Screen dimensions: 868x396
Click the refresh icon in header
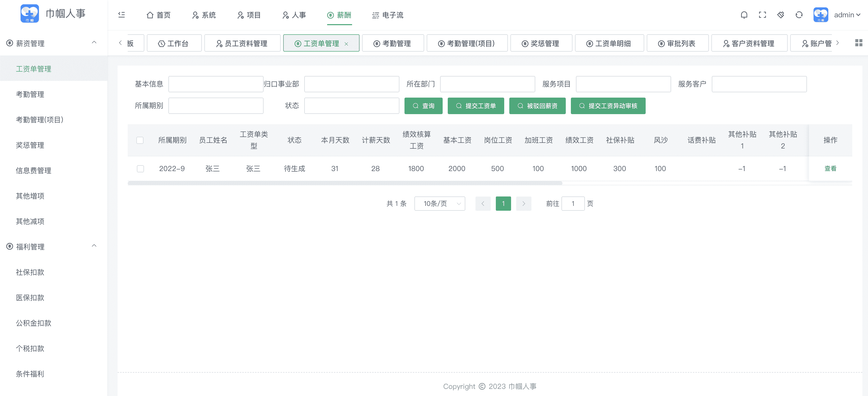coord(799,15)
